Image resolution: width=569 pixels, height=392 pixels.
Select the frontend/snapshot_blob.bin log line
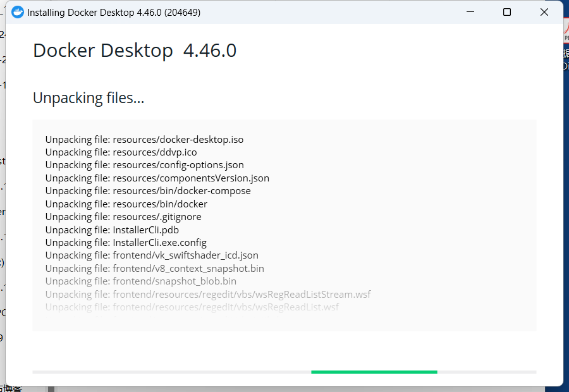click(x=141, y=281)
